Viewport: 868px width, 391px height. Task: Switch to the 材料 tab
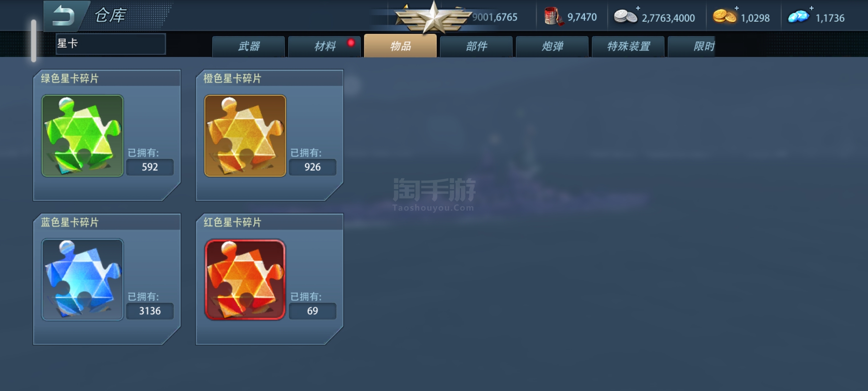tap(325, 46)
